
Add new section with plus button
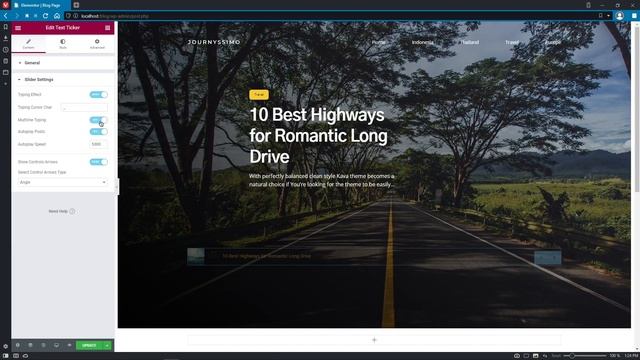coord(374,340)
